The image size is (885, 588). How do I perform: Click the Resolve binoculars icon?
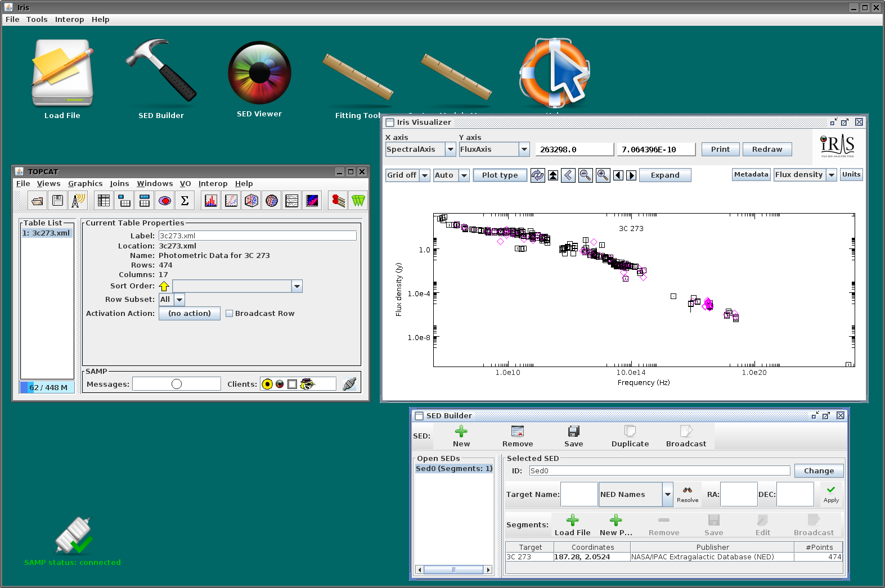[688, 494]
